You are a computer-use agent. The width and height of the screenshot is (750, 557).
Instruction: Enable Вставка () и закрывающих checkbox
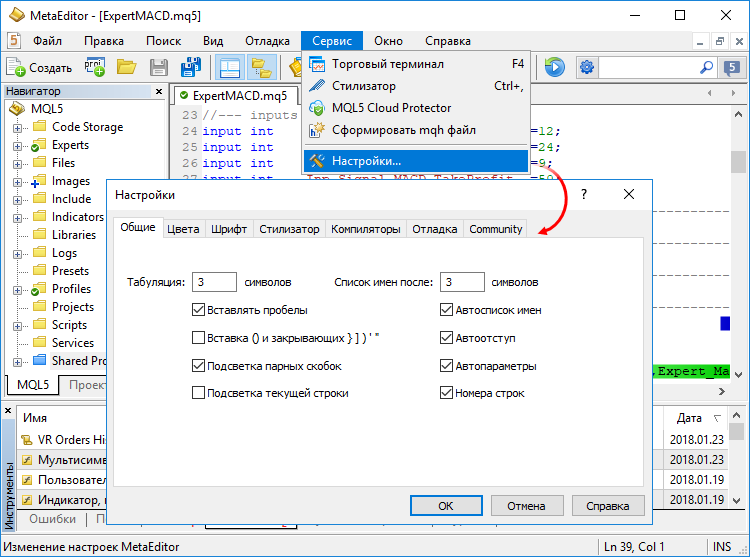click(199, 338)
